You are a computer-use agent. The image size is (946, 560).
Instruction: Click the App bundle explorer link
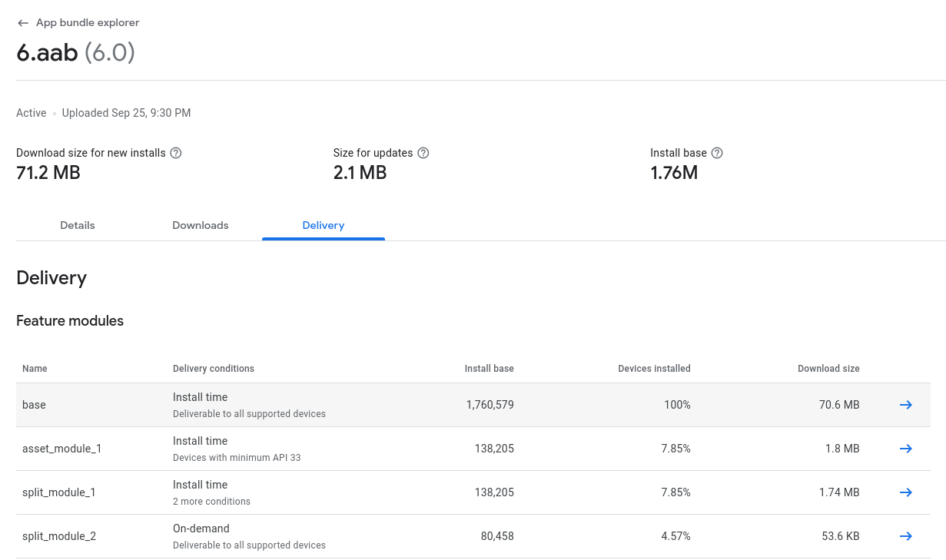(88, 23)
